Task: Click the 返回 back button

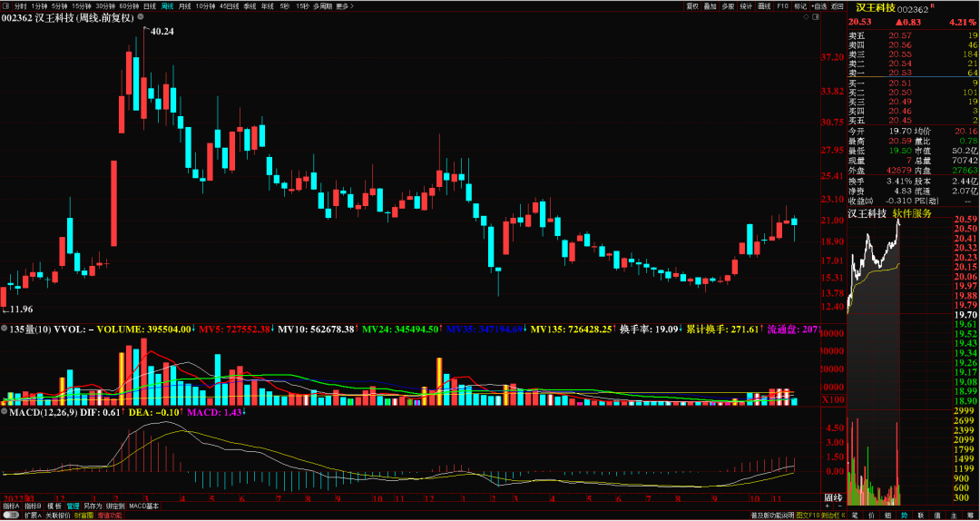Action: tap(838, 6)
